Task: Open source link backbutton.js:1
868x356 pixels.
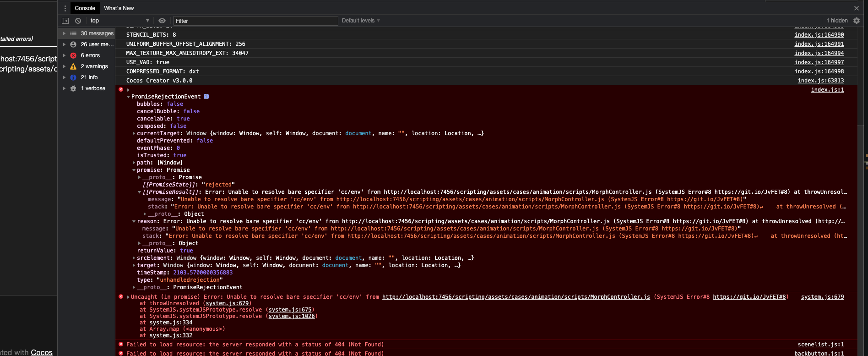Action: click(819, 353)
